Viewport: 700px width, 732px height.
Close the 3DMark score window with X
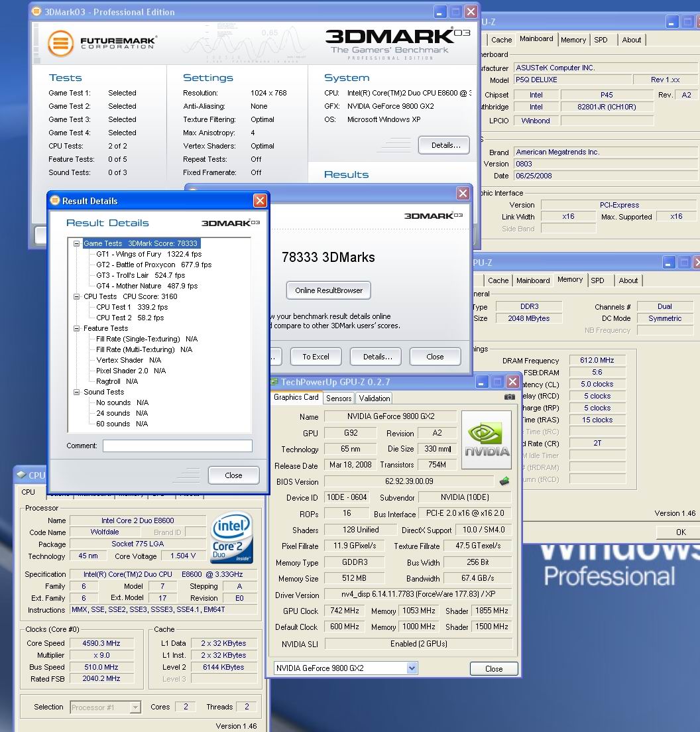[463, 193]
